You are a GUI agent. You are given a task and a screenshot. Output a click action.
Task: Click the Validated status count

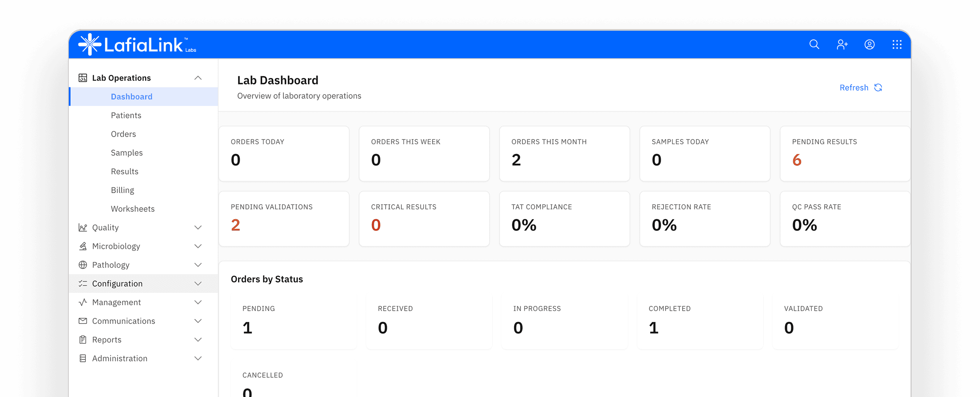click(x=789, y=328)
